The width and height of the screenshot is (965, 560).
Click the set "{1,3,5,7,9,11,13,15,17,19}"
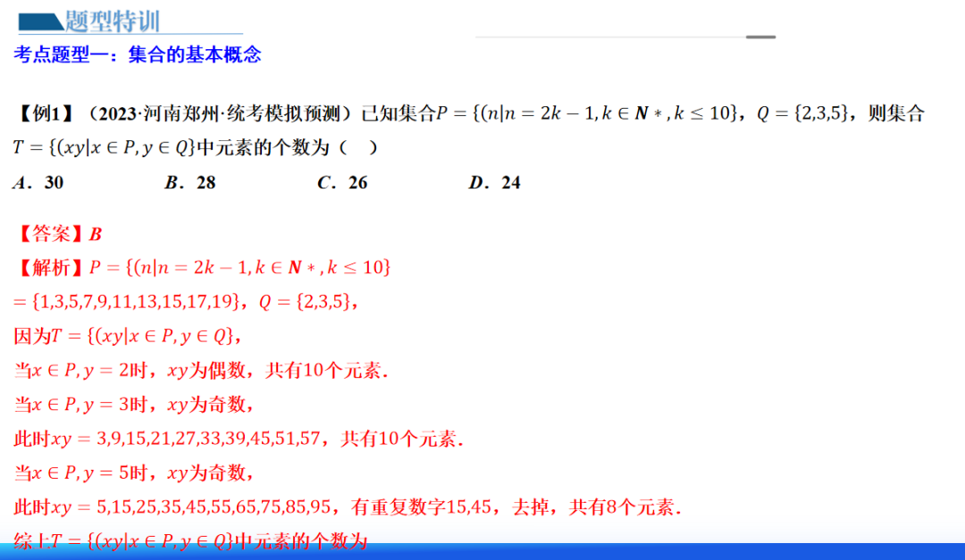(136, 302)
